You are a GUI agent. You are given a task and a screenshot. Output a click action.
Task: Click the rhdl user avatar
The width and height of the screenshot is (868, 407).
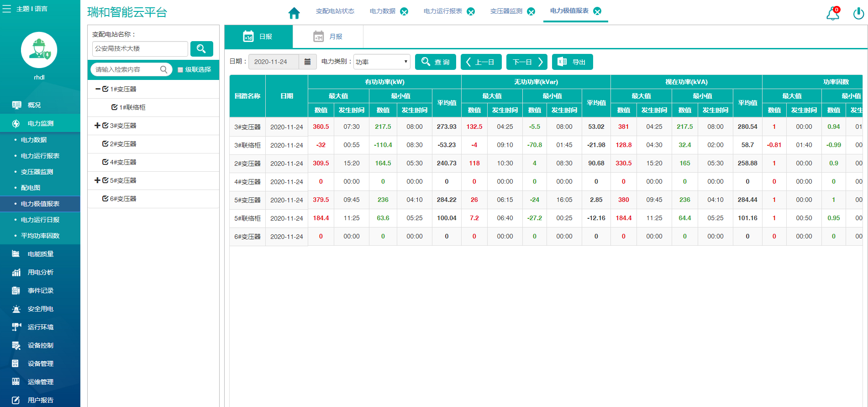[x=39, y=50]
